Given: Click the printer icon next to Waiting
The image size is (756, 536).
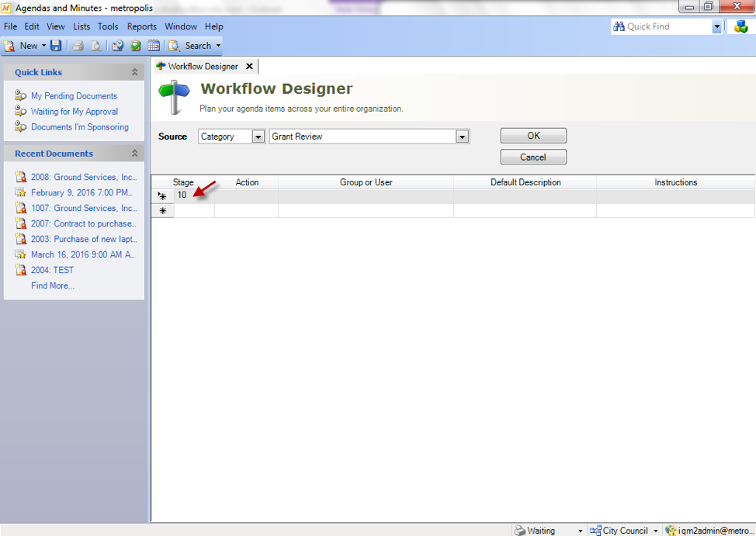Looking at the screenshot, I should [520, 531].
